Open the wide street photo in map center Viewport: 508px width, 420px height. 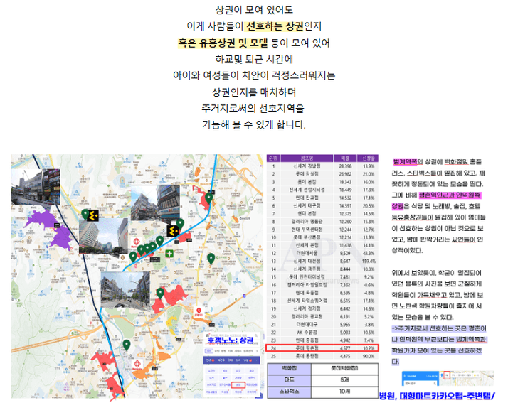(x=125, y=290)
